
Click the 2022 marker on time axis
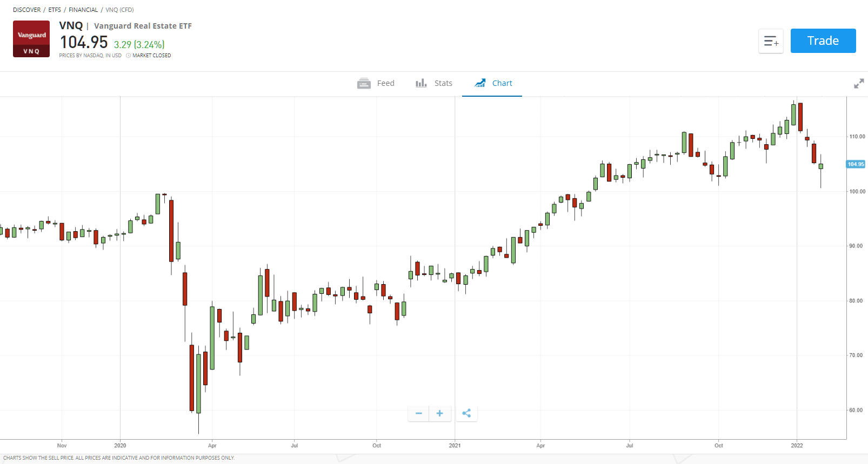click(797, 446)
